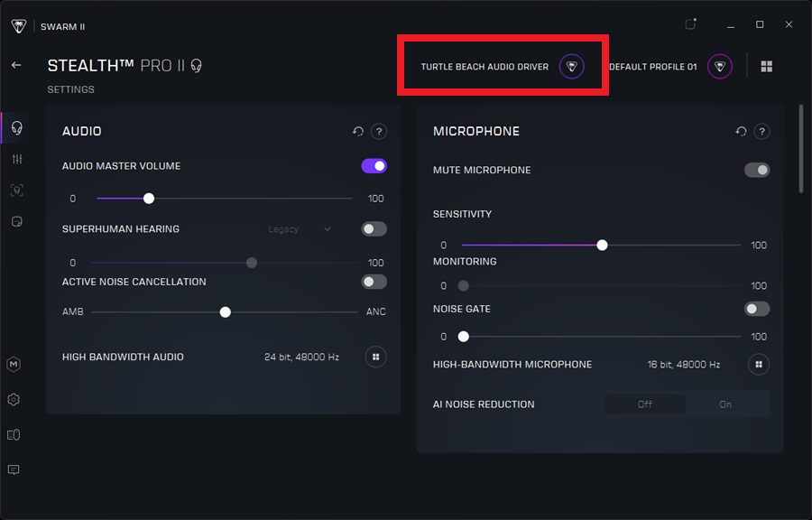
Task: Click the STEALTH PRO II title
Action: (116, 66)
